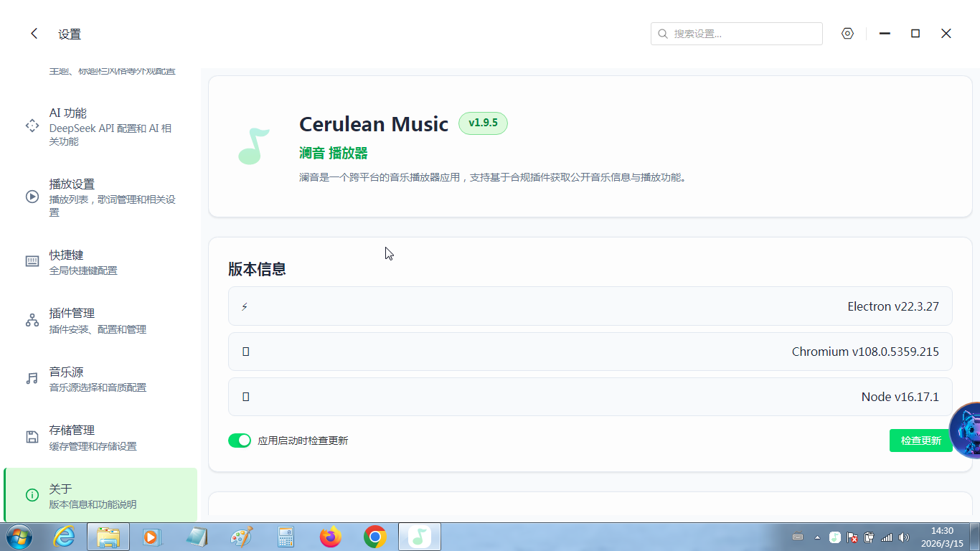The width and height of the screenshot is (980, 551).
Task: Toggle 应用启动时检查更新 switch off
Action: pos(240,441)
